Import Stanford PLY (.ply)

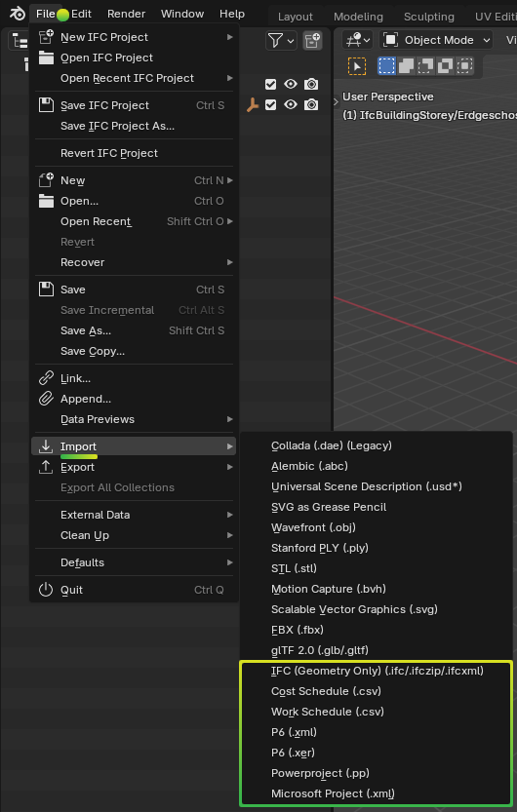pyautogui.click(x=377, y=548)
